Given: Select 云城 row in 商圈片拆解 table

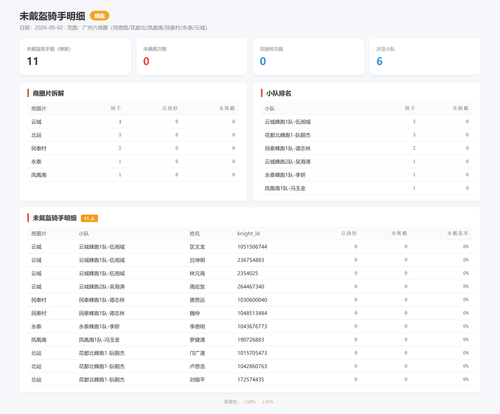Looking at the screenshot, I should point(133,122).
